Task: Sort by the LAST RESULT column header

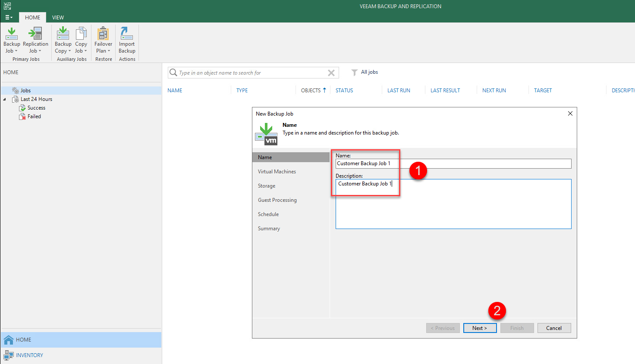Action: (445, 91)
